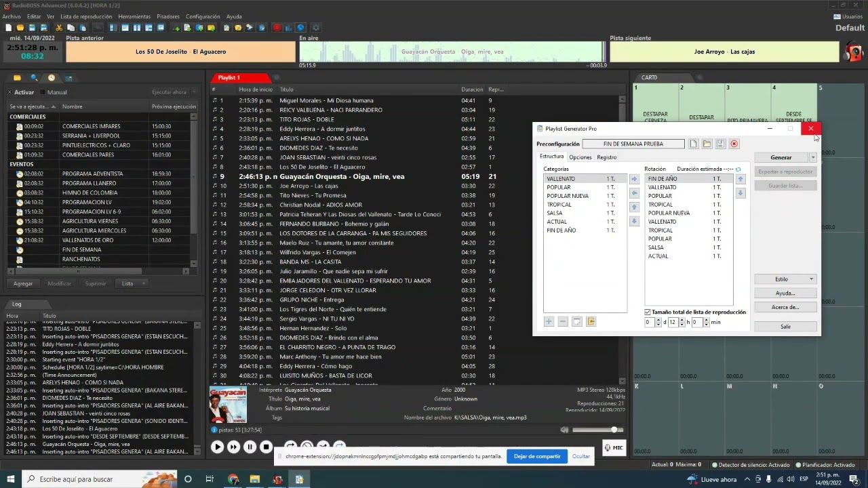Open the folder panel tab icon on the left
The height and width of the screenshot is (488, 868).
(x=17, y=78)
